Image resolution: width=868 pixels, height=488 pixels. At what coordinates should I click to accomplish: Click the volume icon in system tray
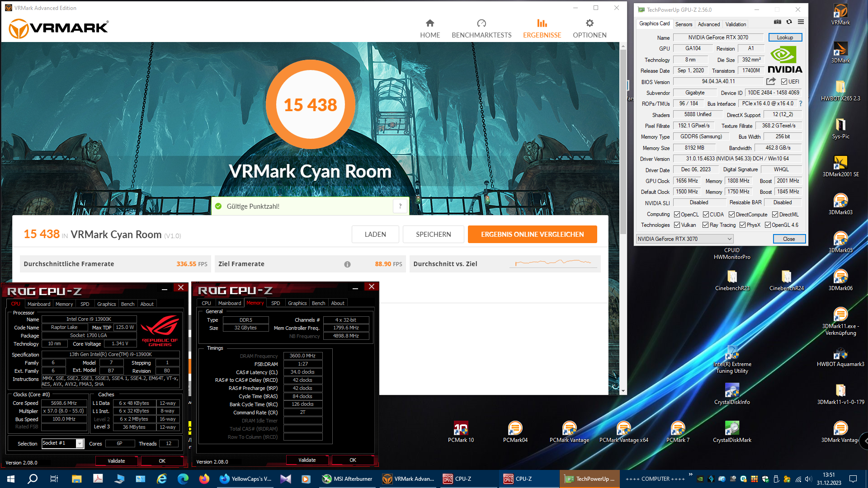808,479
